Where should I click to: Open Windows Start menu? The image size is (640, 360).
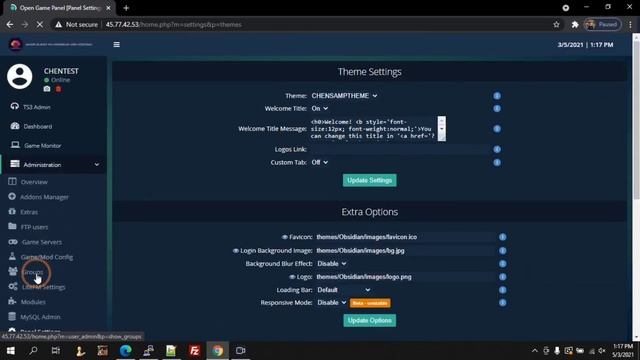(x=11, y=351)
